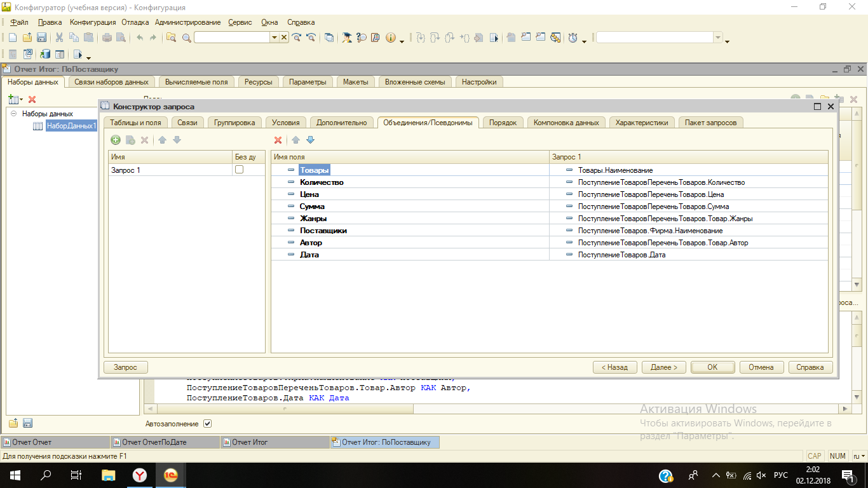Click the add data set icon
The width and height of the screenshot is (868, 488).
12,99
